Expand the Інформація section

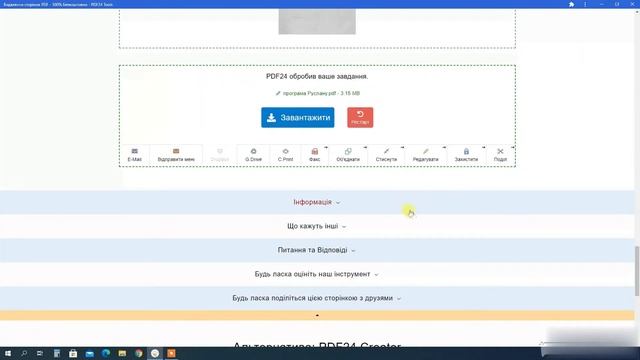click(x=317, y=202)
